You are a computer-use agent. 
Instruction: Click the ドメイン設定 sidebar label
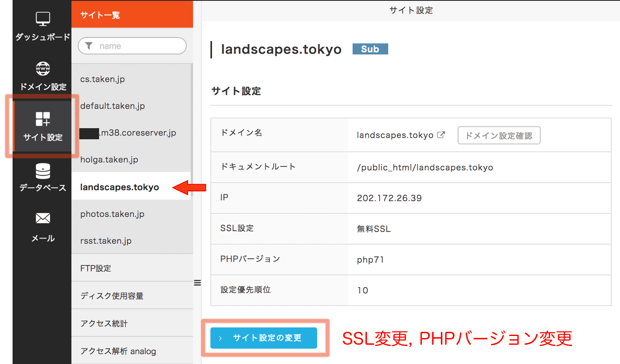point(43,87)
